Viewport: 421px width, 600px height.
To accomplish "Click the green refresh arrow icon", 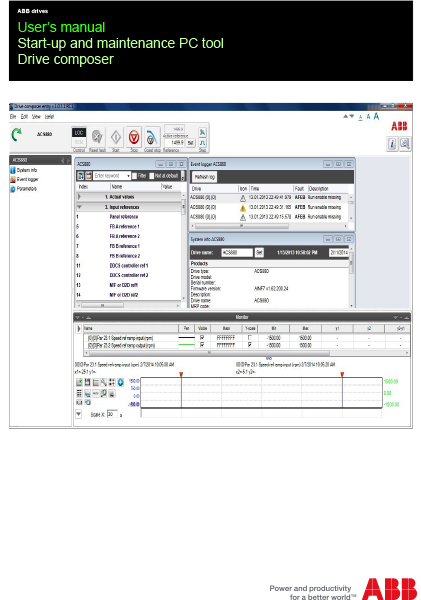I will (x=16, y=134).
